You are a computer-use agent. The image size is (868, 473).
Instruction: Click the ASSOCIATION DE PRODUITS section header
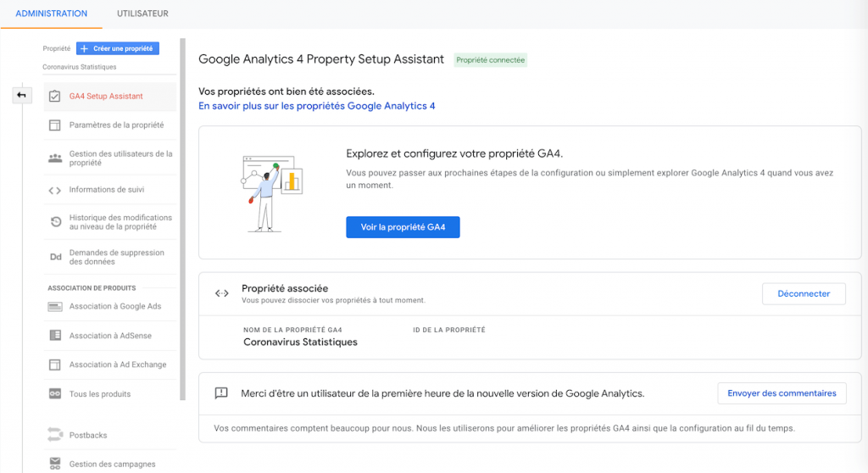92,288
